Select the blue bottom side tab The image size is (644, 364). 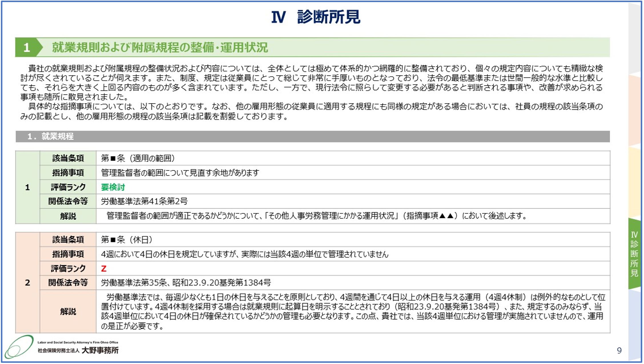pyautogui.click(x=635, y=325)
